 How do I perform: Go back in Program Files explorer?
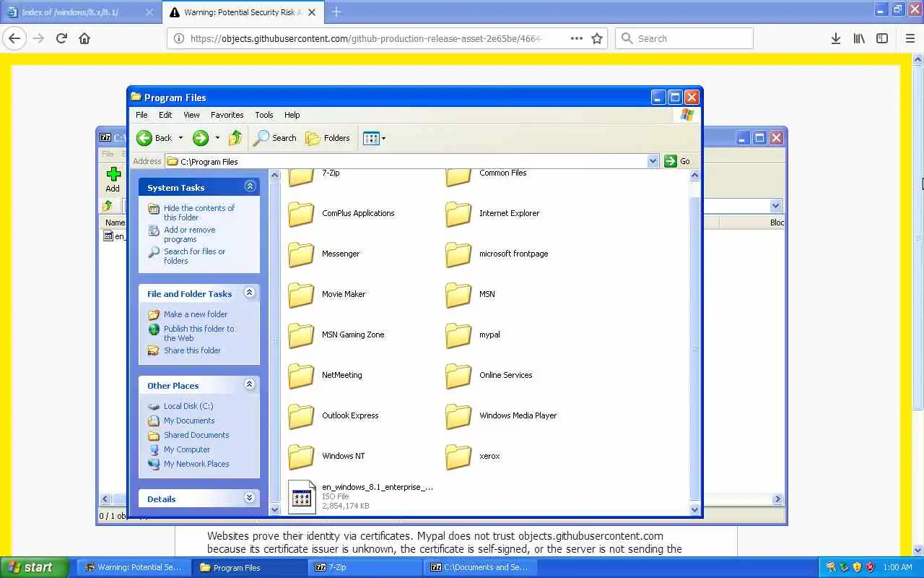point(154,138)
